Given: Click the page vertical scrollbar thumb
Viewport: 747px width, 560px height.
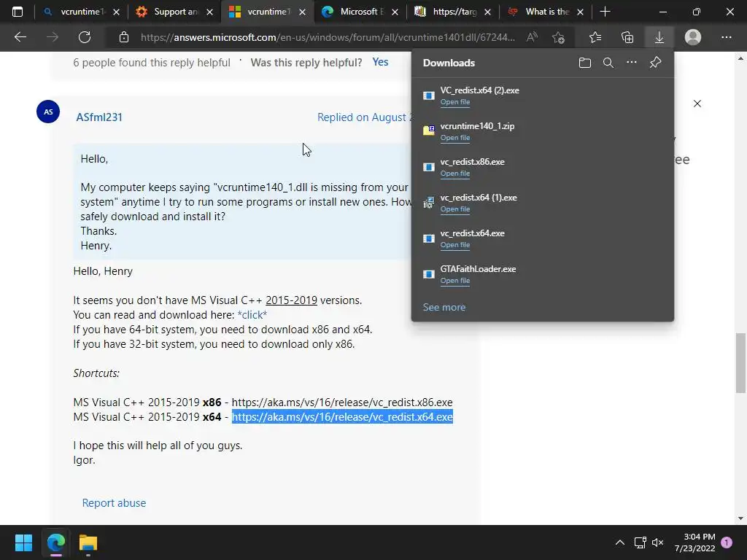Looking at the screenshot, I should [740, 363].
